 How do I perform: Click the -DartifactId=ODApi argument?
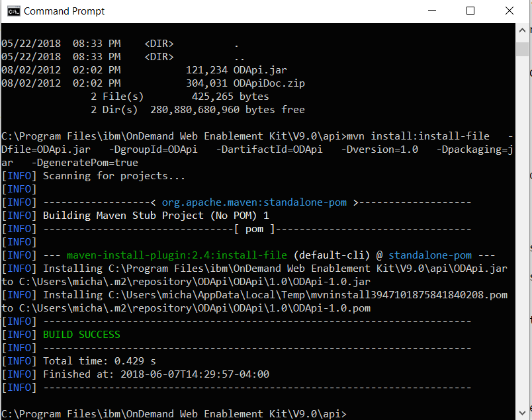click(269, 149)
